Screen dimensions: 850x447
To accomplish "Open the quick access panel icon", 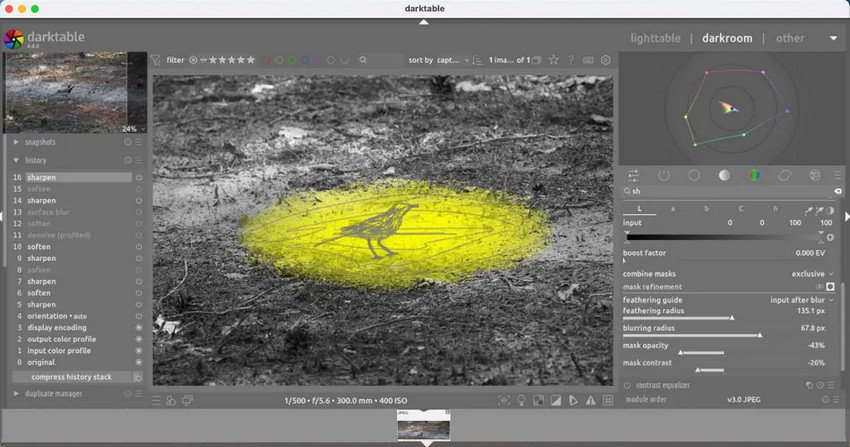I will [x=633, y=176].
